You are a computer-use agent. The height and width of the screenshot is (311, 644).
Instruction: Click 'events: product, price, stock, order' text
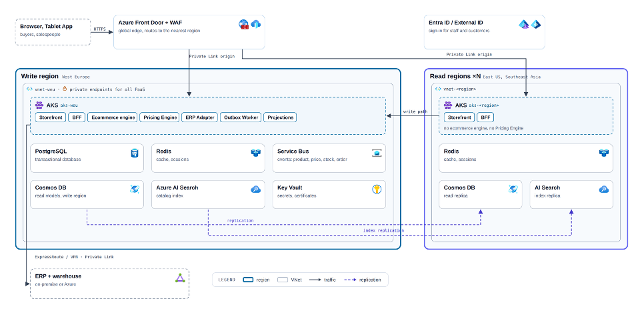click(312, 160)
